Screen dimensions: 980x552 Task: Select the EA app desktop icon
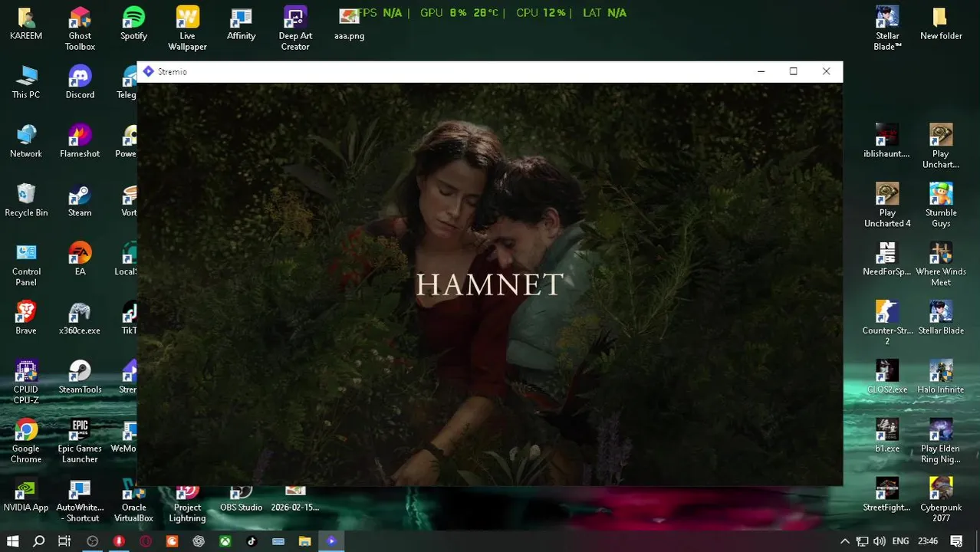tap(80, 260)
